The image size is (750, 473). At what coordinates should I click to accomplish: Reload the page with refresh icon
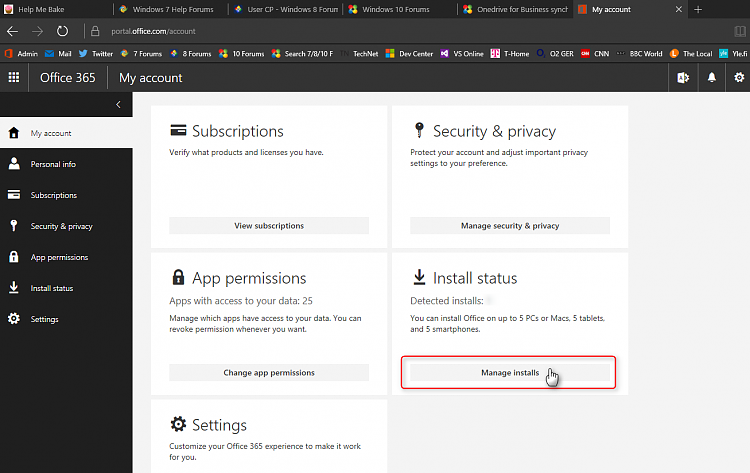pos(62,31)
